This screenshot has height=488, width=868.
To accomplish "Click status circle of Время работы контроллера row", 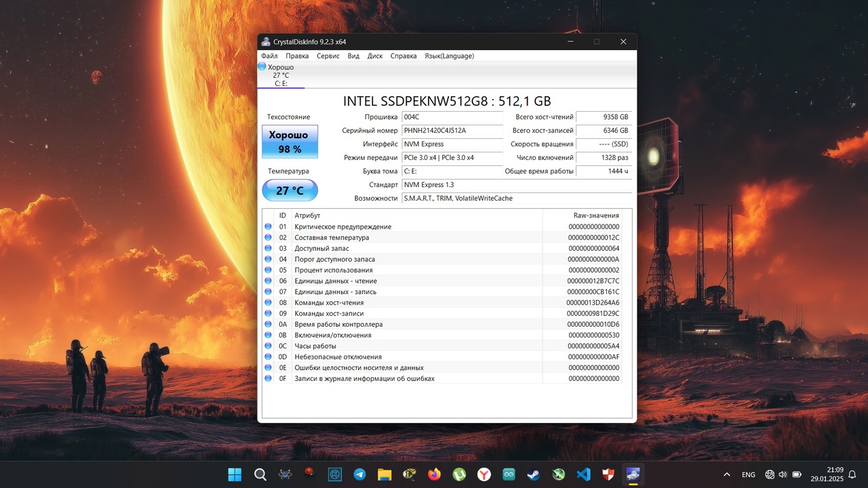I will (x=268, y=324).
